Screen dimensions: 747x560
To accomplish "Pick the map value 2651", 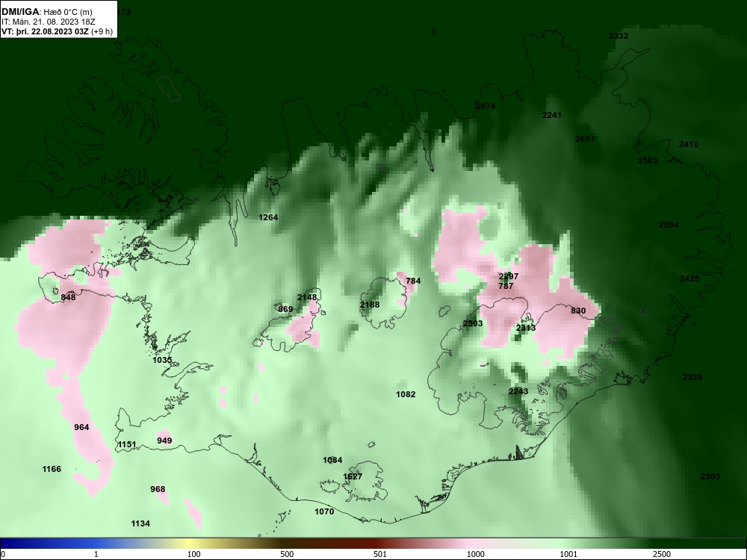I will (585, 139).
